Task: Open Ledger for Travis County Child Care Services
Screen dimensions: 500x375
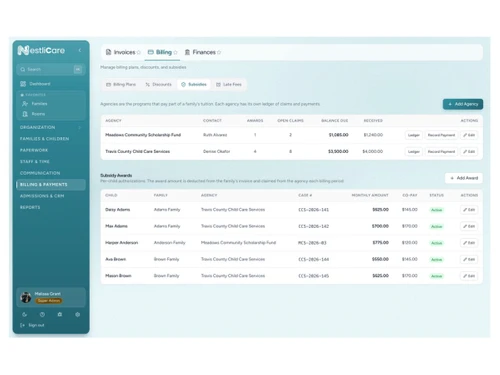Action: coord(414,152)
